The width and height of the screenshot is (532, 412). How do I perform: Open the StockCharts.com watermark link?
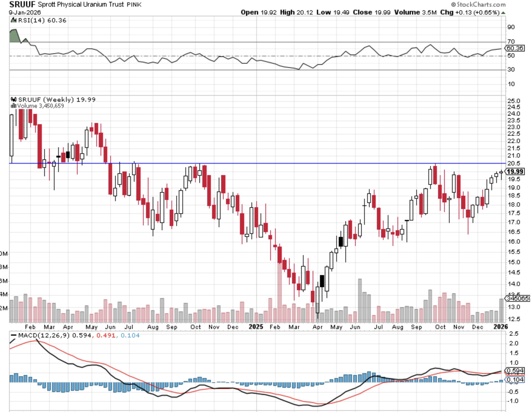click(x=481, y=5)
